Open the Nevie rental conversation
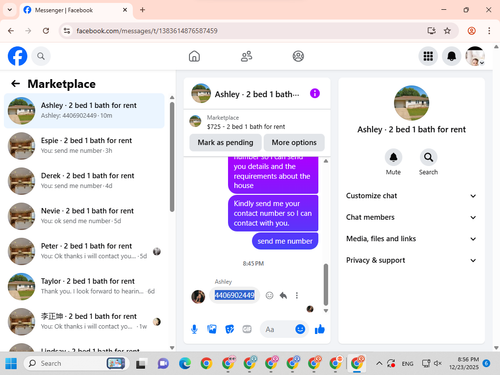The image size is (500, 375). 84,216
